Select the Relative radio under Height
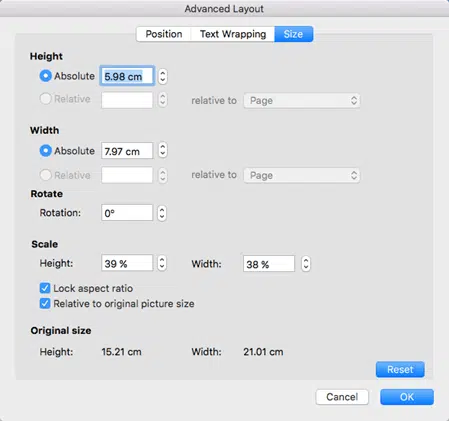This screenshot has height=421, width=449. tap(45, 99)
